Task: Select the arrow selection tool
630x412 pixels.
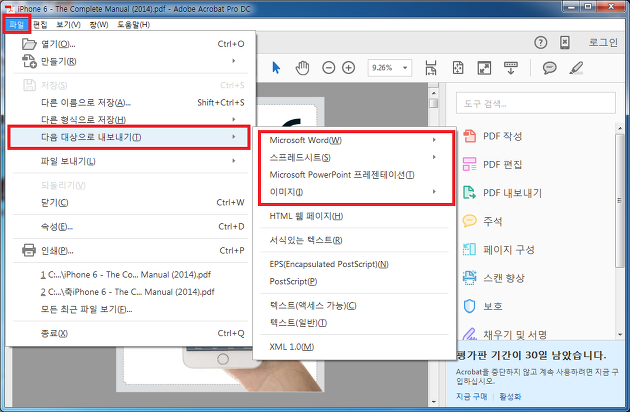Action: tap(276, 68)
